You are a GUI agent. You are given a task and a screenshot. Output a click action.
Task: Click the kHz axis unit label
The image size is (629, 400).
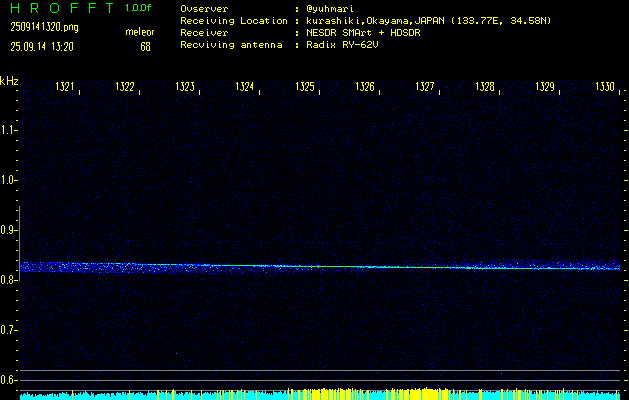9,81
